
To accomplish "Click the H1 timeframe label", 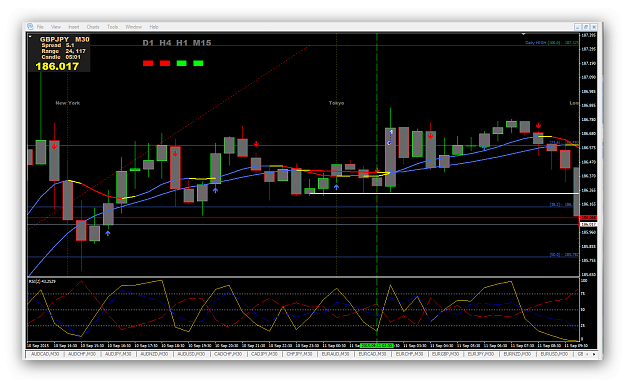I will (182, 43).
